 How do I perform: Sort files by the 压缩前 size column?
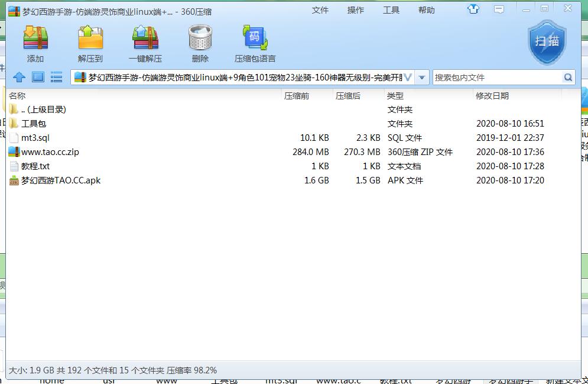297,96
